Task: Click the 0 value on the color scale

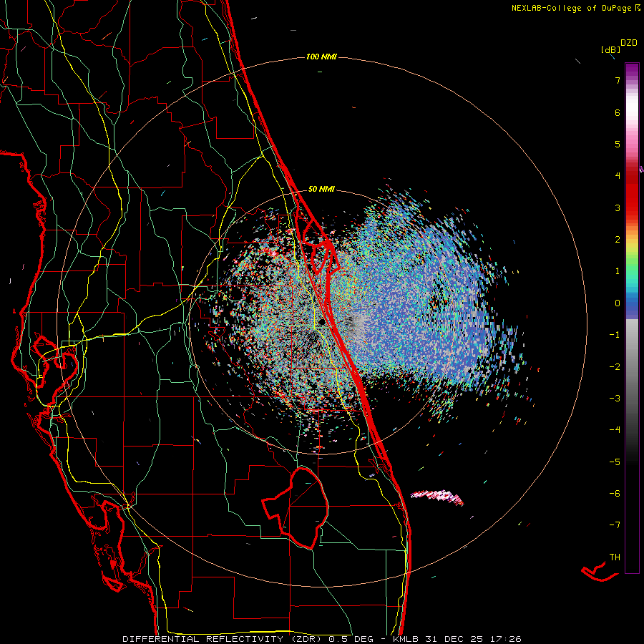Action: (x=618, y=303)
